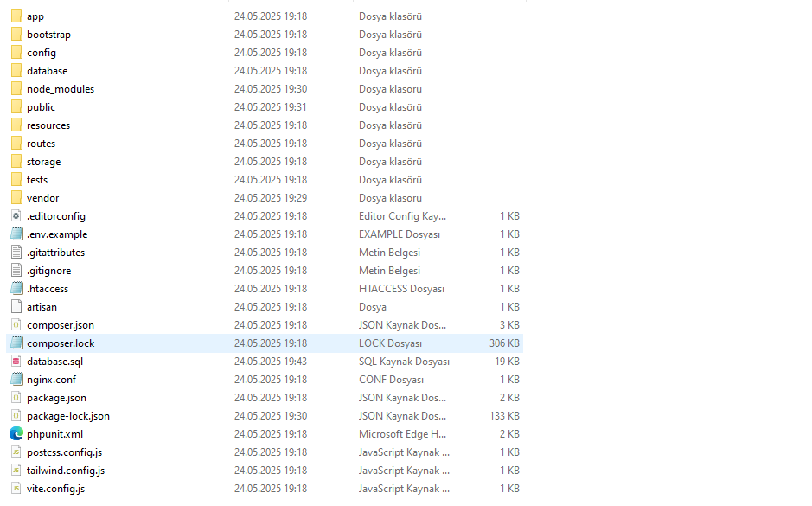Viewport: 812px width, 506px height.
Task: Click the 133 KB size cell
Action: click(504, 416)
